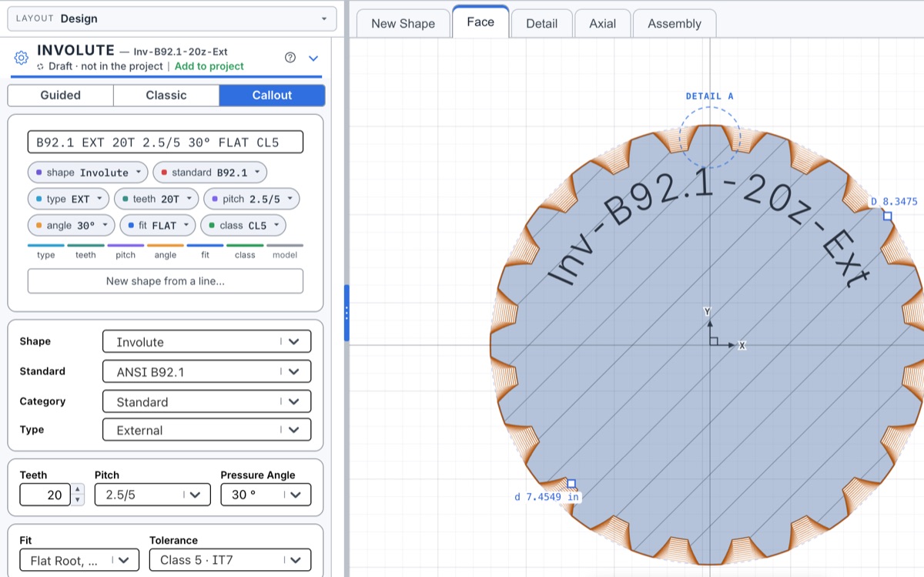Click the angle color legend bar
The image size is (924, 577).
166,246
